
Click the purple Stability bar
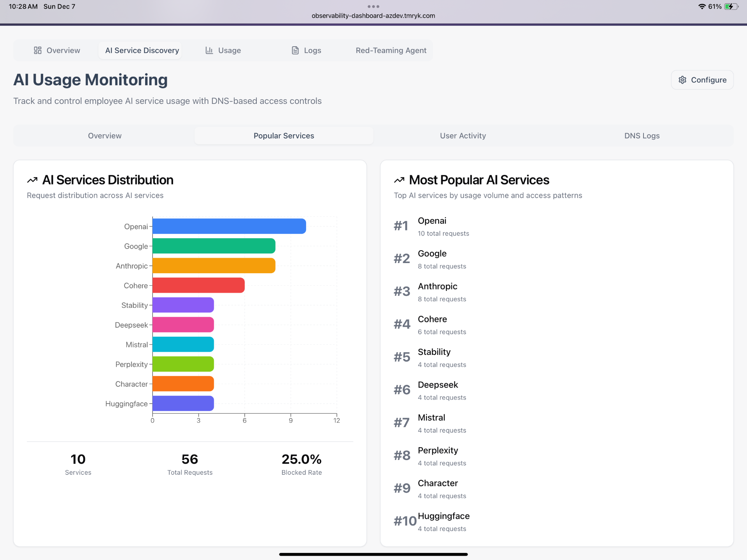[183, 305]
